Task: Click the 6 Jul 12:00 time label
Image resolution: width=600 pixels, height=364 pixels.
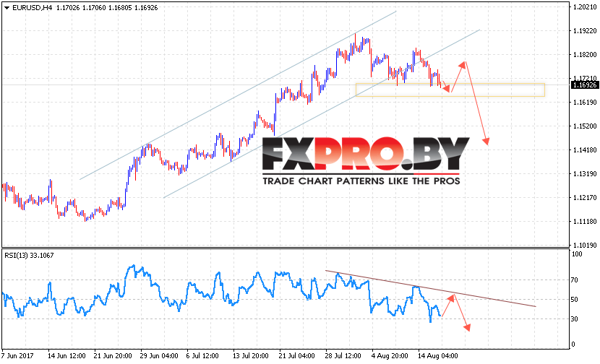Action: pos(202,356)
